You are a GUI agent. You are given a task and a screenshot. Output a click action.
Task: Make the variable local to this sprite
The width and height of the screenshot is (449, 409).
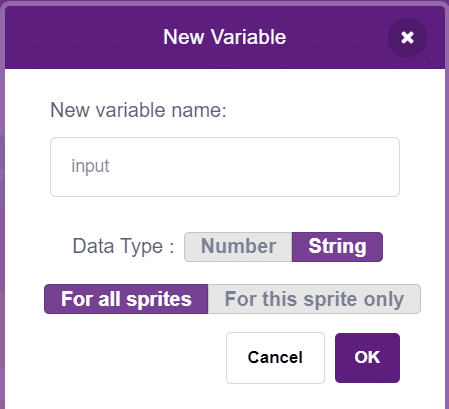coord(314,299)
